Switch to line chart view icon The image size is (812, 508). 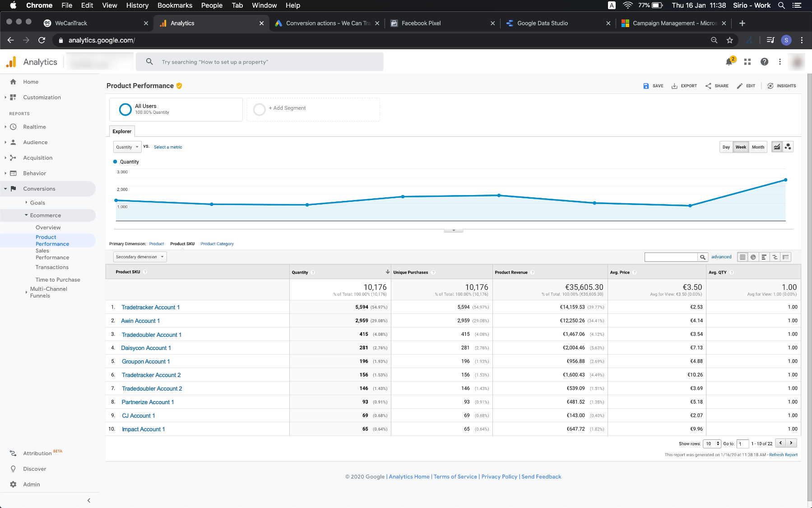[x=777, y=147]
